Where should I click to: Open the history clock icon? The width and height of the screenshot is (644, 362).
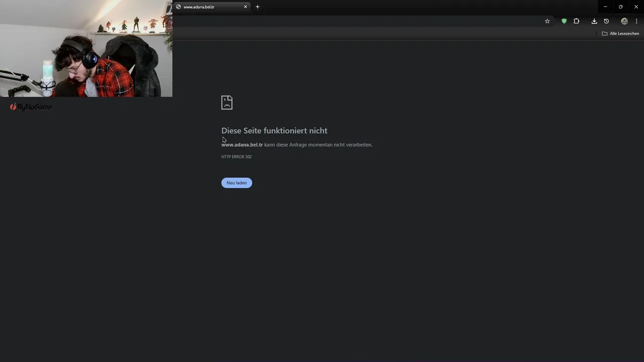[606, 21]
